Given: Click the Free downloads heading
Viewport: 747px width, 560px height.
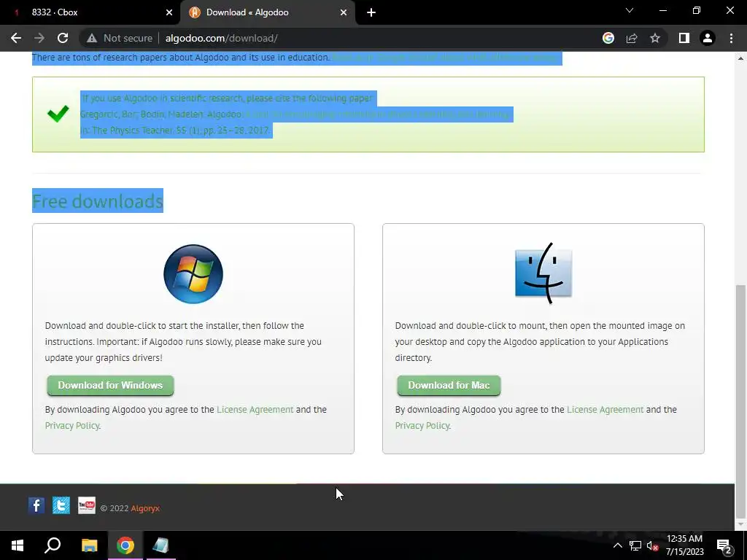Looking at the screenshot, I should pyautogui.click(x=98, y=201).
